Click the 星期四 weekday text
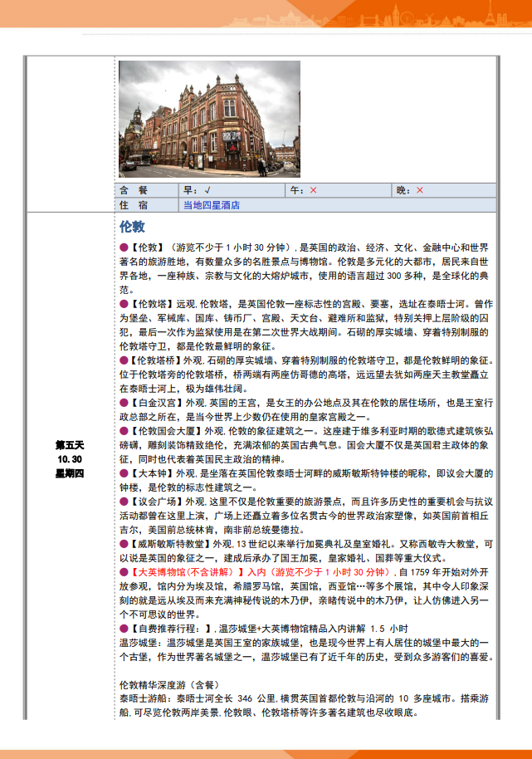This screenshot has width=532, height=759. pos(70,473)
